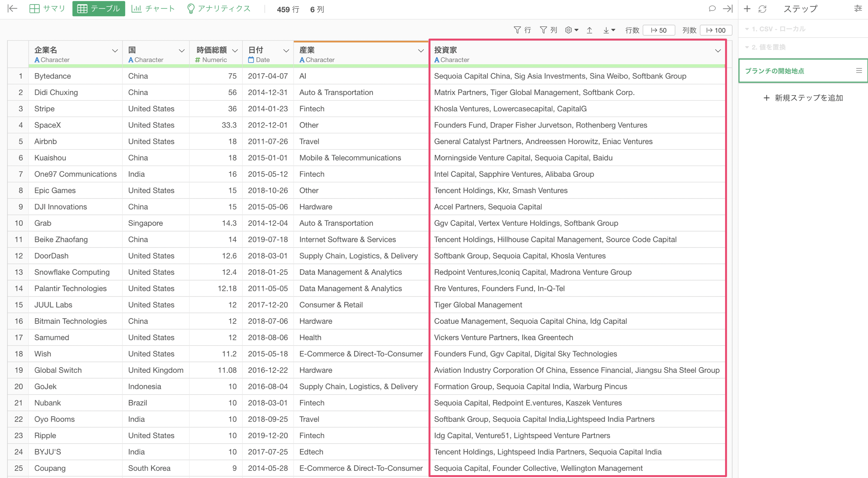The width and height of the screenshot is (868, 478).
Task: Click Internet Software & Services cell
Action: tap(361, 240)
